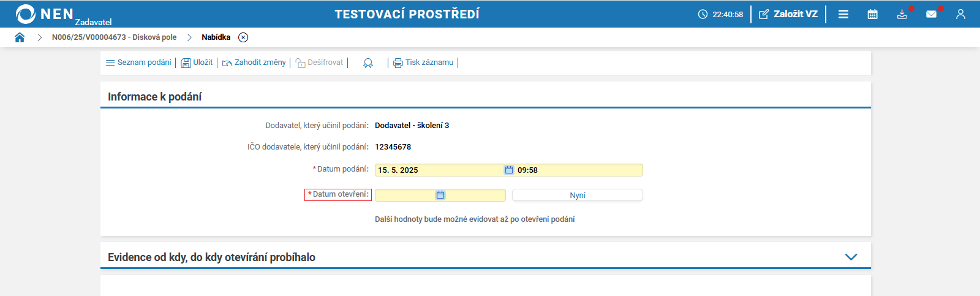Click label Dodavatel, který učinil podání

click(317, 125)
